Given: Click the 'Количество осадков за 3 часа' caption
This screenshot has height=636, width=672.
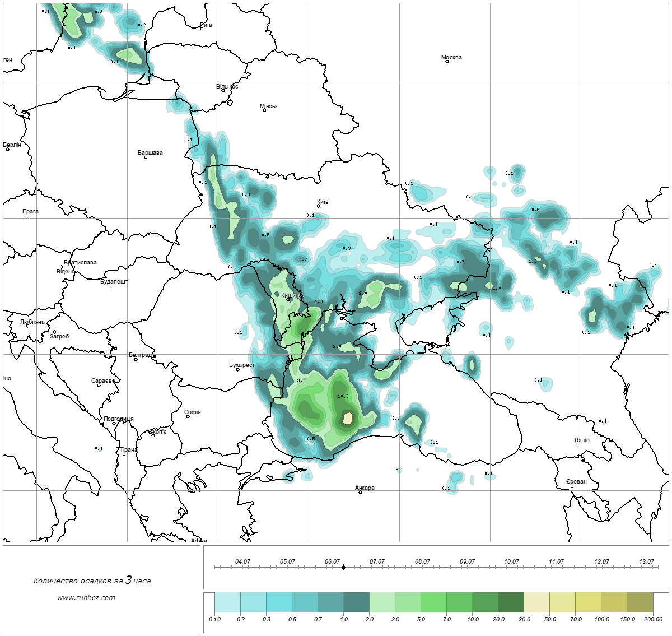Looking at the screenshot, I should point(92,581).
